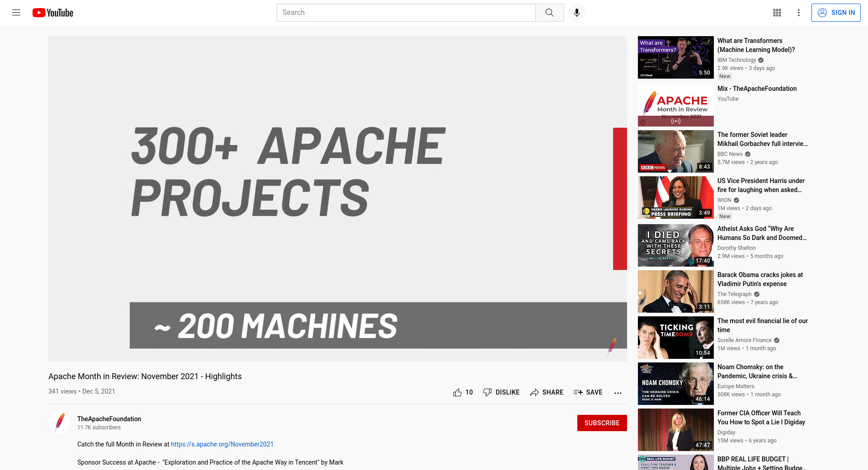Click the main video player
This screenshot has height=470, width=868.
coord(338,199)
